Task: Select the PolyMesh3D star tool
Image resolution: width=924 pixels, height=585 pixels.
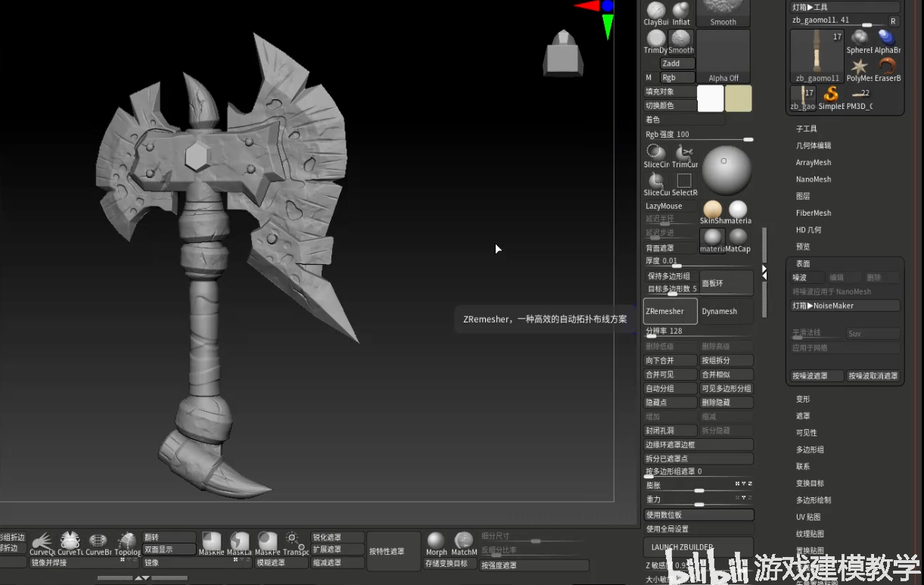Action: 860,70
